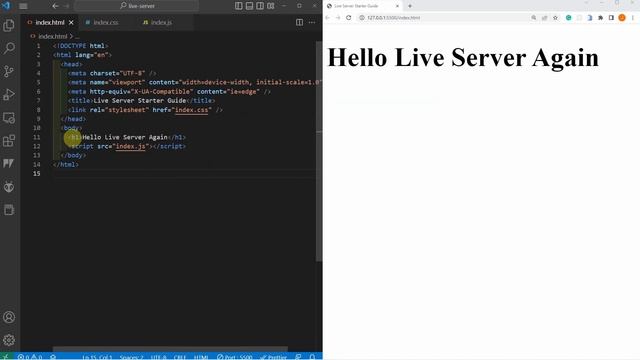
Task: Open editor More Actions ellipsis
Action: (x=312, y=22)
